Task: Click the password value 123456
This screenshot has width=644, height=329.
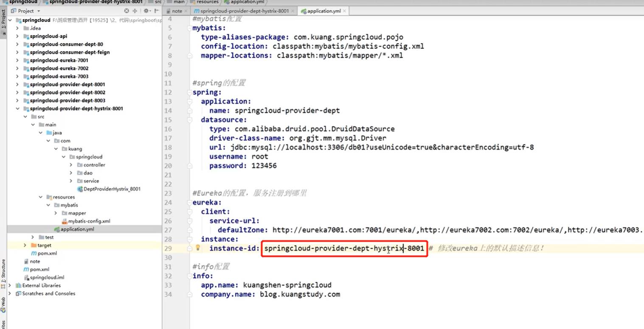Action: click(264, 166)
